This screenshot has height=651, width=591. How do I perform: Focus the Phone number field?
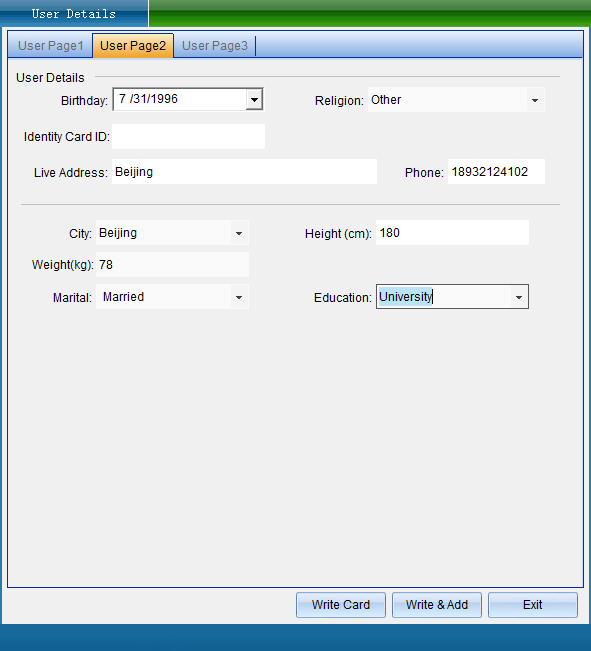click(x=496, y=172)
